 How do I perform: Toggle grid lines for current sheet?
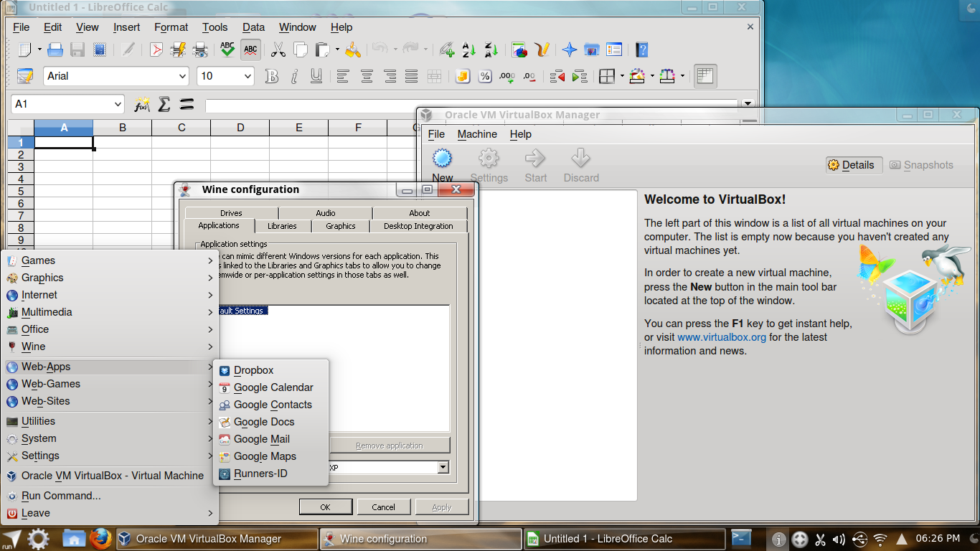[705, 76]
